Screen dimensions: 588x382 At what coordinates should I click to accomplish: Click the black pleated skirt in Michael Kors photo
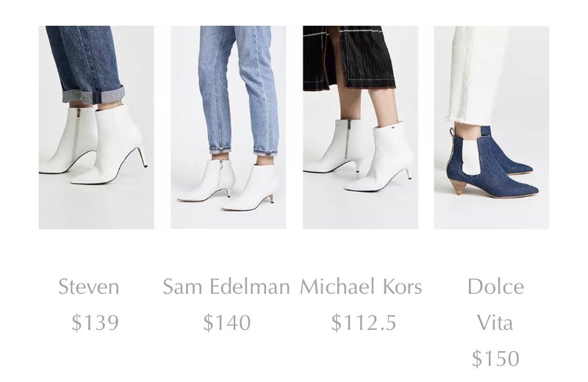347,57
